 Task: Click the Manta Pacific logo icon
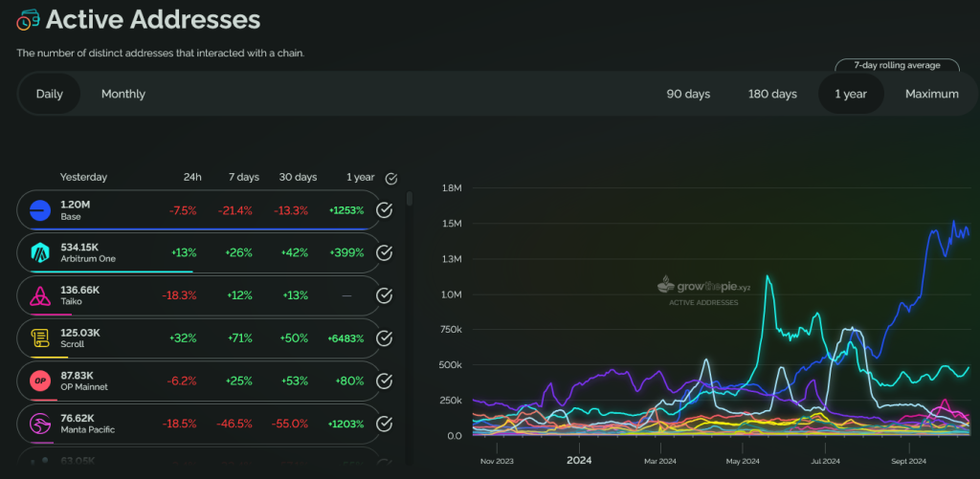[40, 425]
